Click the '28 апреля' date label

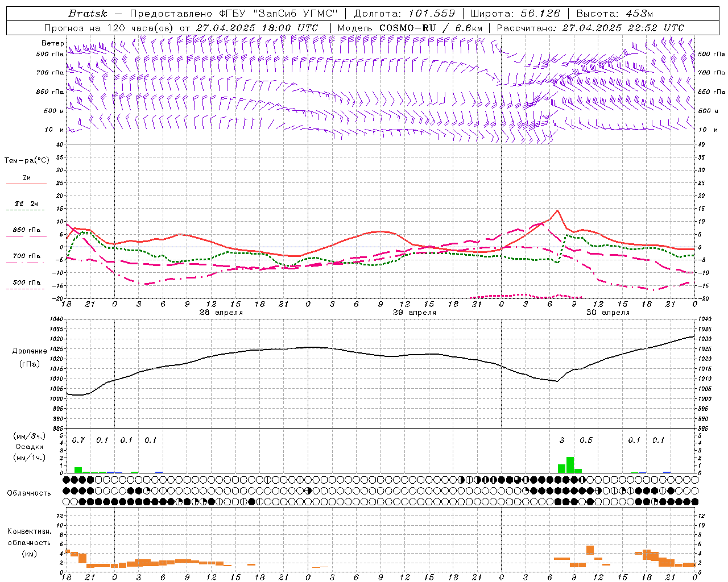click(221, 313)
